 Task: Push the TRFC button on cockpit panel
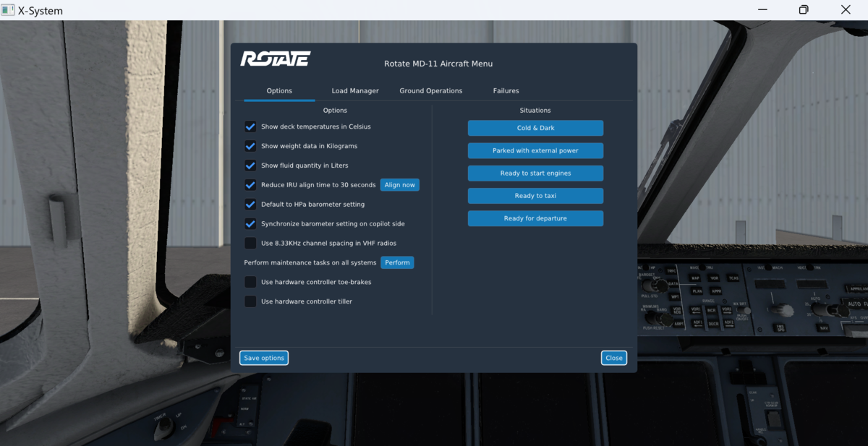pos(671,271)
